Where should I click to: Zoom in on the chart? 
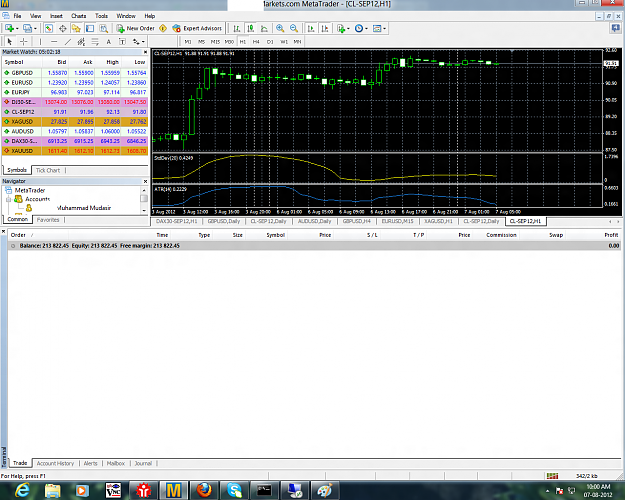(280, 28)
